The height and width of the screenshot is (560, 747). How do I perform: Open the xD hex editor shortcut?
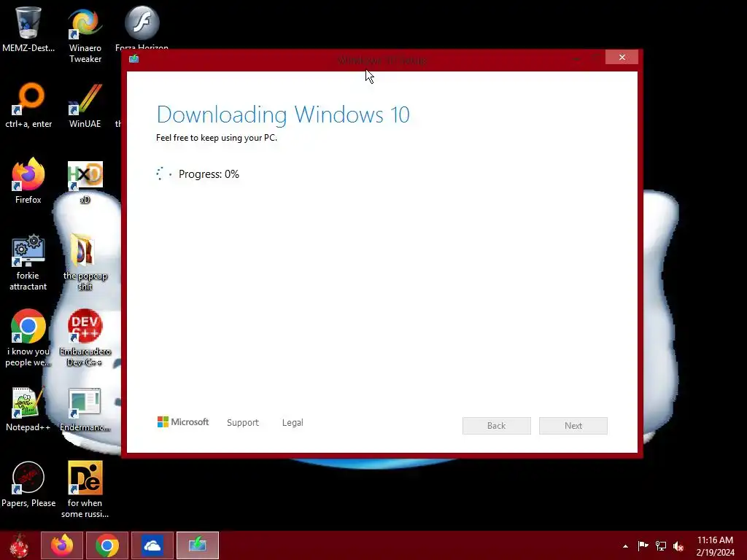pyautogui.click(x=85, y=182)
